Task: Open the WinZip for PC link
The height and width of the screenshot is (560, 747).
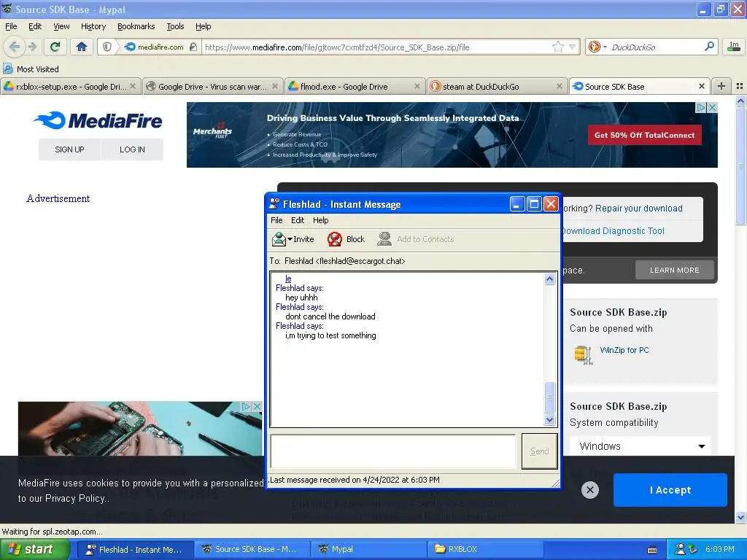Action: (x=624, y=350)
